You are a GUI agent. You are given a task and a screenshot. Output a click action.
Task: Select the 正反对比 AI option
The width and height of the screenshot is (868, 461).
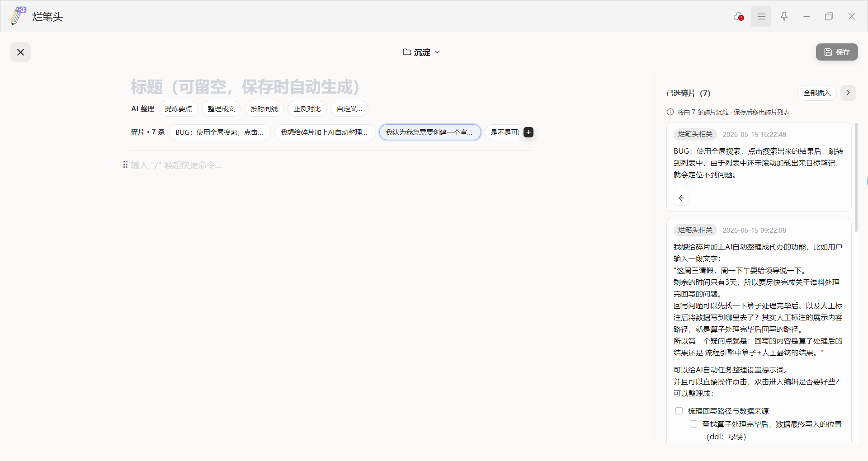(307, 109)
